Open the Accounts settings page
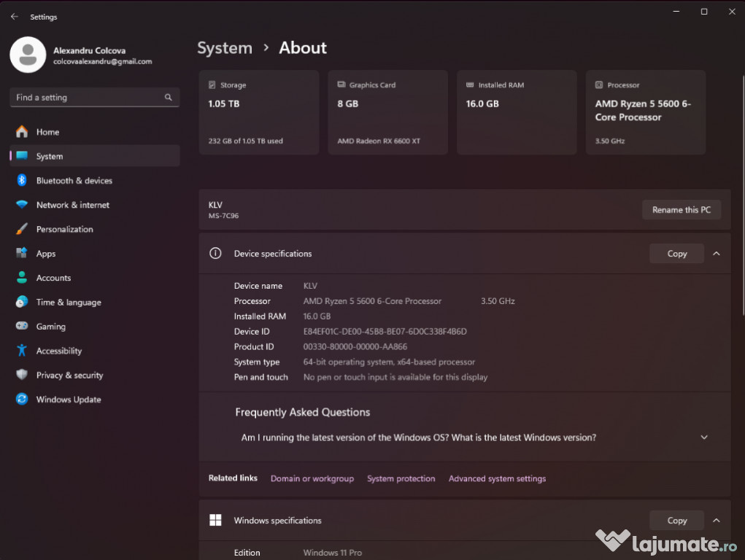Image resolution: width=745 pixels, height=560 pixels. click(x=95, y=277)
